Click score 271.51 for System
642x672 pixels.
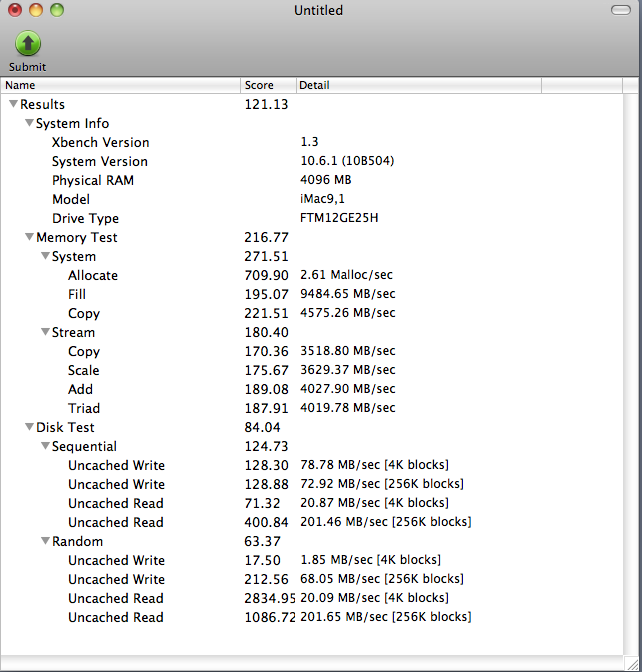pyautogui.click(x=266, y=256)
